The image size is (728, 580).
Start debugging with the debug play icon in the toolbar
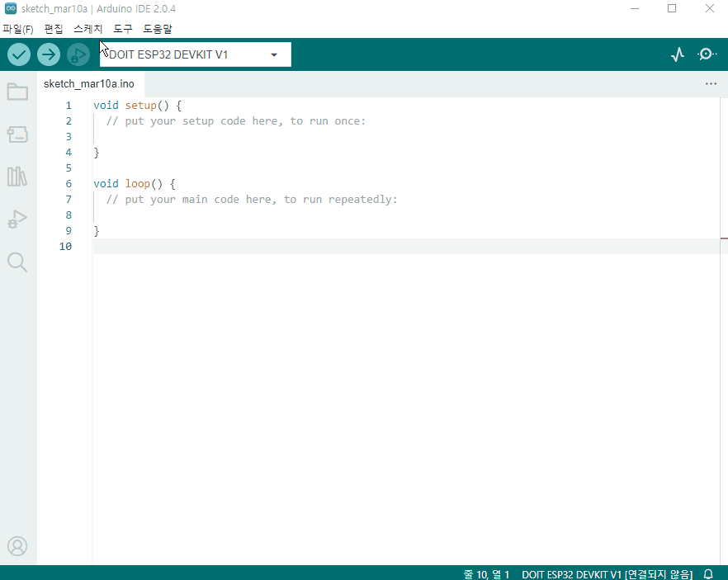tap(78, 54)
